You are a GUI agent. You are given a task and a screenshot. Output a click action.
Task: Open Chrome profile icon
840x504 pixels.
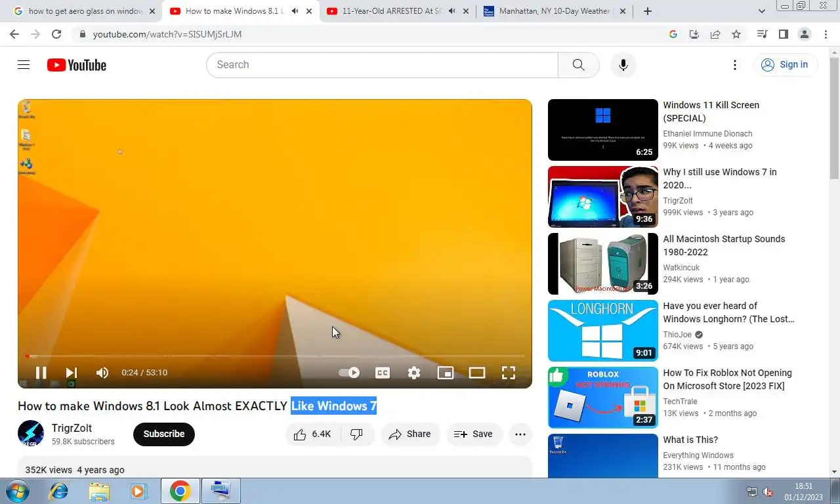[804, 34]
